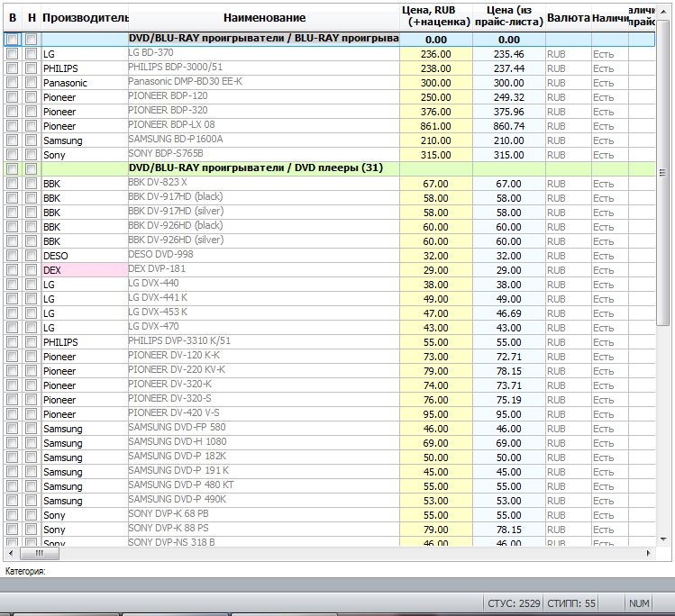Check the B box for Panasonic DMP-BD30 EE-K
Screen dimensions: 675x616
[13, 83]
